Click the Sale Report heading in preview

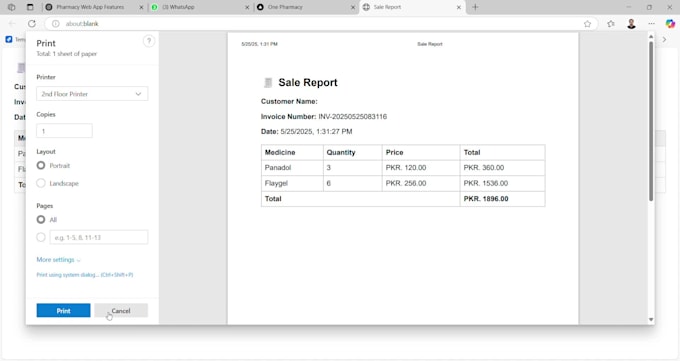pos(308,82)
